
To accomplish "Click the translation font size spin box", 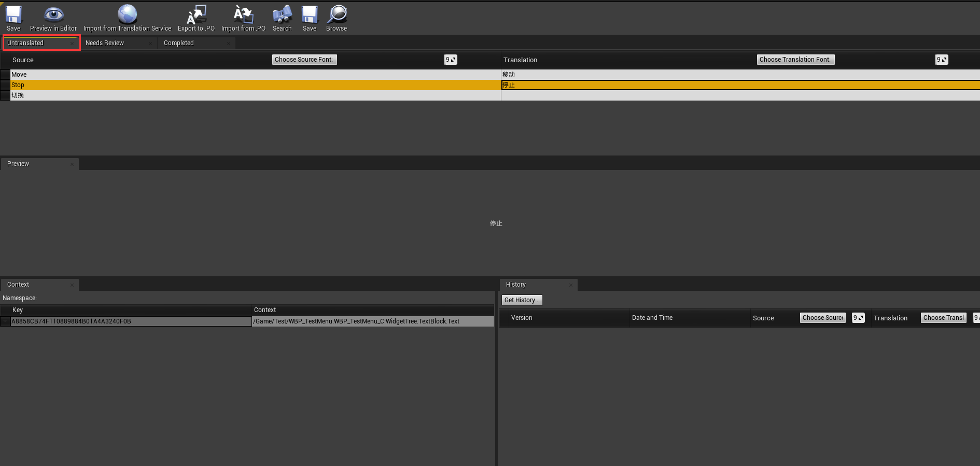I will 942,60.
